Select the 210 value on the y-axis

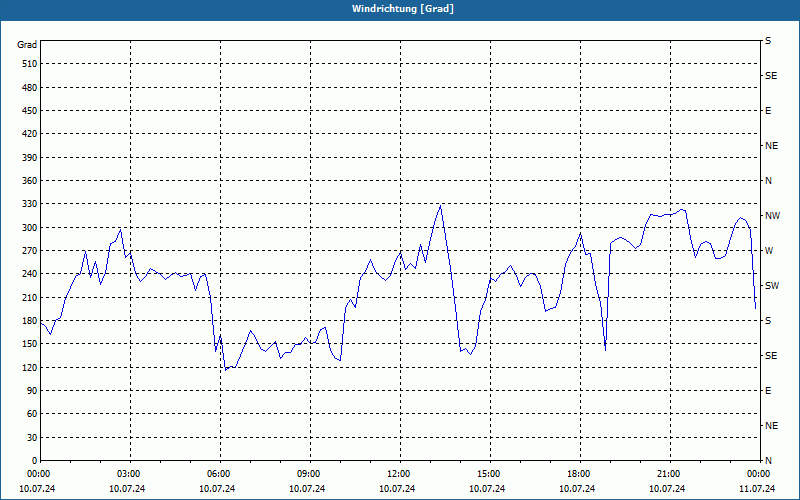[x=30, y=297]
